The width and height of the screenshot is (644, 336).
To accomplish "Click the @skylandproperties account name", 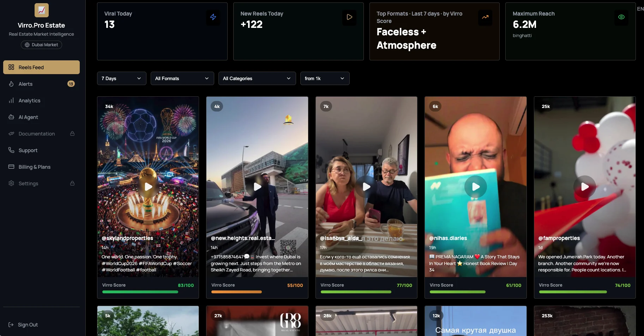I will [x=127, y=238].
